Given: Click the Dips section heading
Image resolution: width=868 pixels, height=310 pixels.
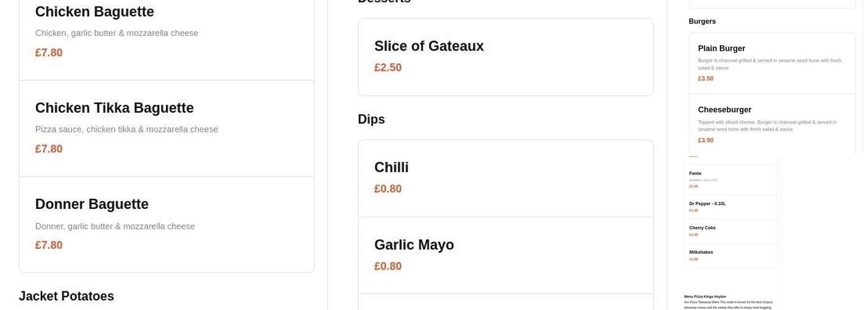Looking at the screenshot, I should (x=371, y=120).
